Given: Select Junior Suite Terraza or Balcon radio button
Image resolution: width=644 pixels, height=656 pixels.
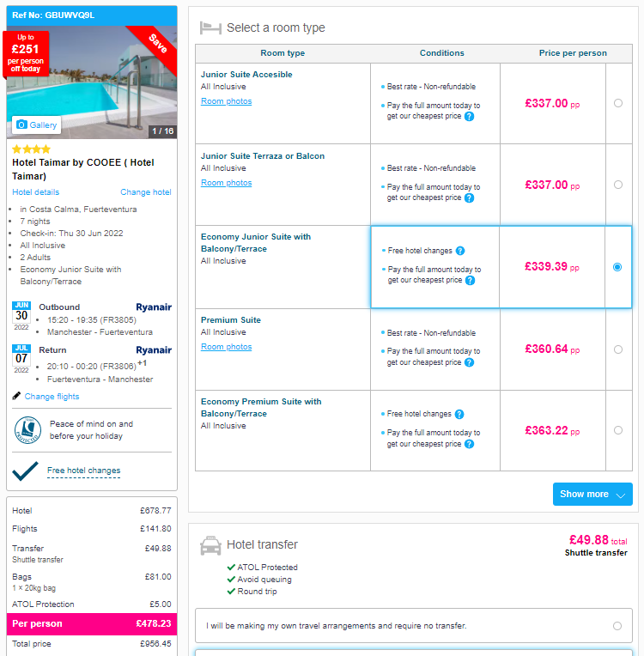Looking at the screenshot, I should point(618,185).
